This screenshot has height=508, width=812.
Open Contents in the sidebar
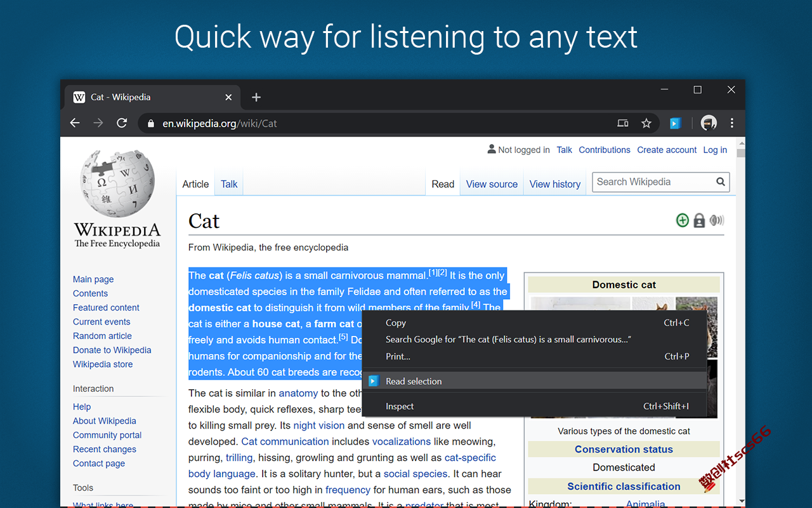[90, 293]
